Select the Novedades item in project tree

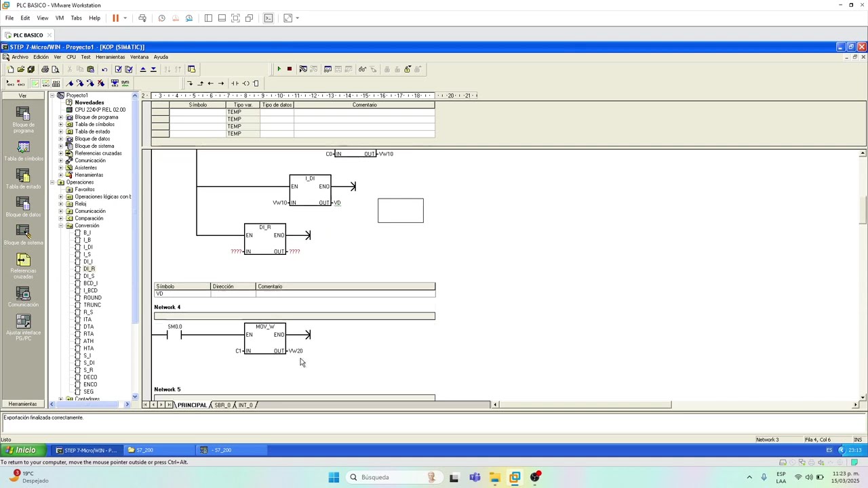89,102
